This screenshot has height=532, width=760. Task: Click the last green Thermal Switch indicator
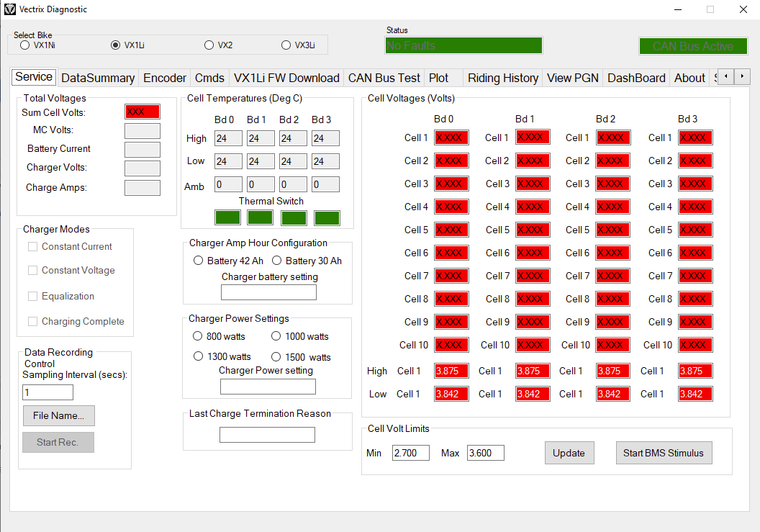point(327,217)
